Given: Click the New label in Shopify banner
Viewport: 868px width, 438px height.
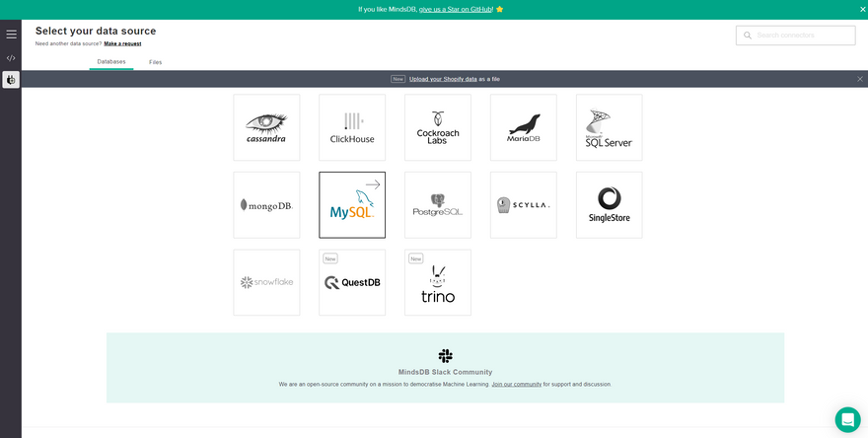Looking at the screenshot, I should coord(398,79).
